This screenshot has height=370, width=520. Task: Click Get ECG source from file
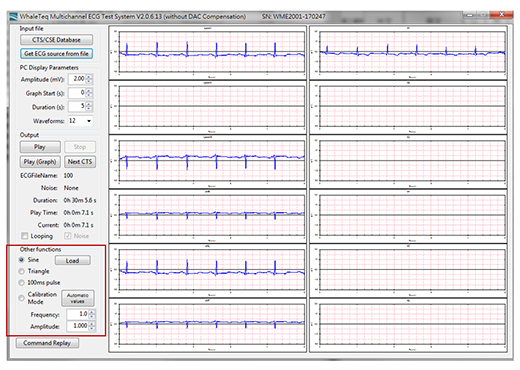coord(56,54)
